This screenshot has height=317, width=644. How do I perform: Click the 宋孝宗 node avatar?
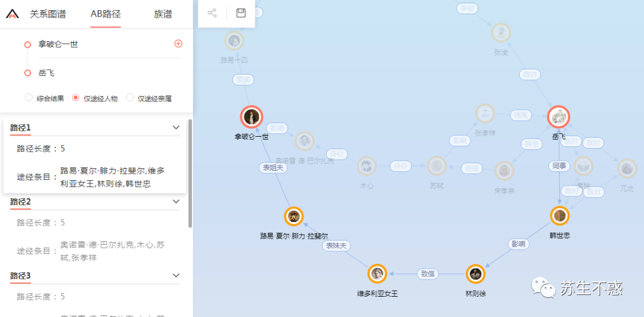504,171
